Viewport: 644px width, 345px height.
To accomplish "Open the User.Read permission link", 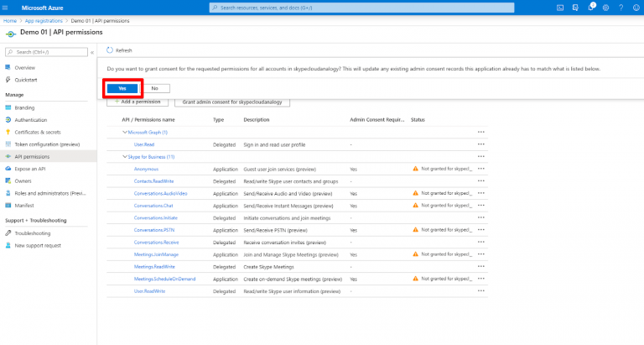I will coord(144,144).
